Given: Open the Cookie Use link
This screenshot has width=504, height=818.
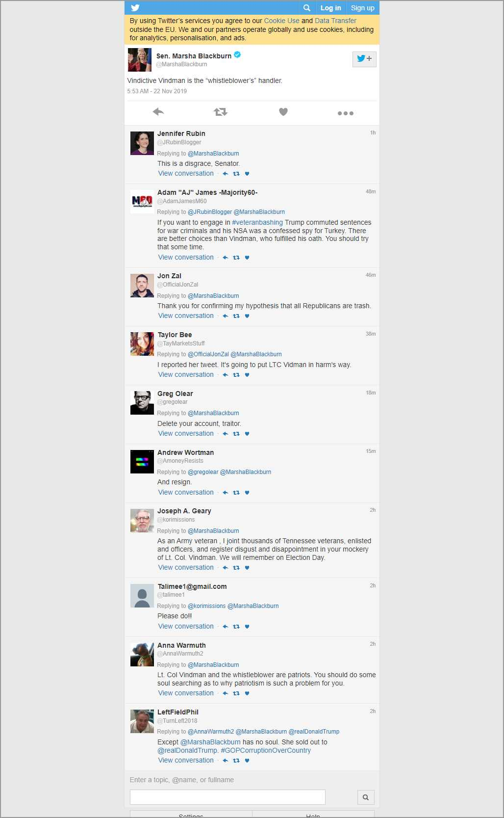Looking at the screenshot, I should (281, 21).
